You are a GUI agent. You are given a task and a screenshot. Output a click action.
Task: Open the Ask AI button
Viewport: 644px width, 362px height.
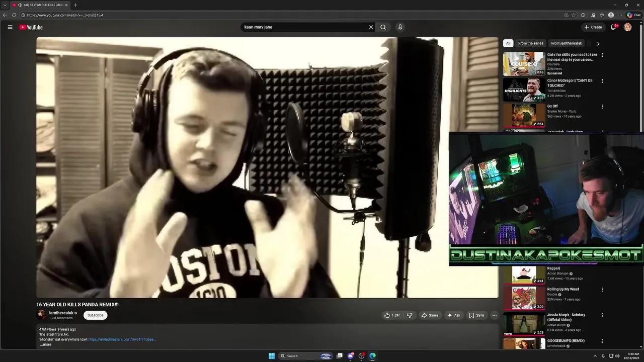454,315
